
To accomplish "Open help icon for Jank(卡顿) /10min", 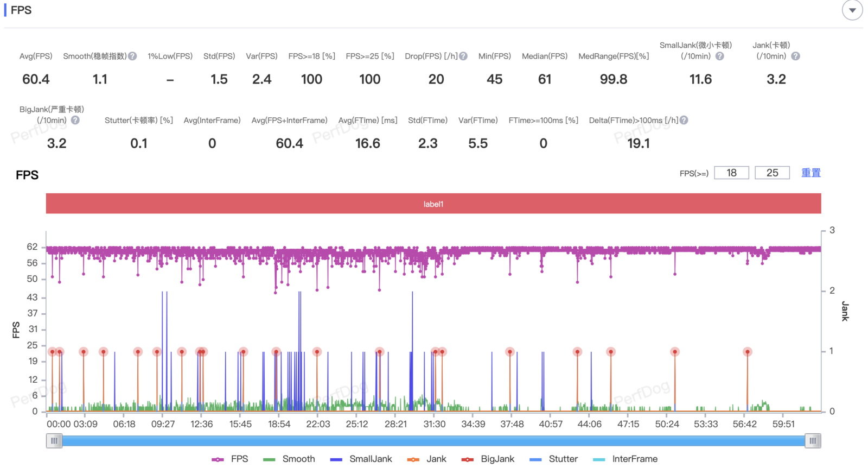I will pos(795,56).
